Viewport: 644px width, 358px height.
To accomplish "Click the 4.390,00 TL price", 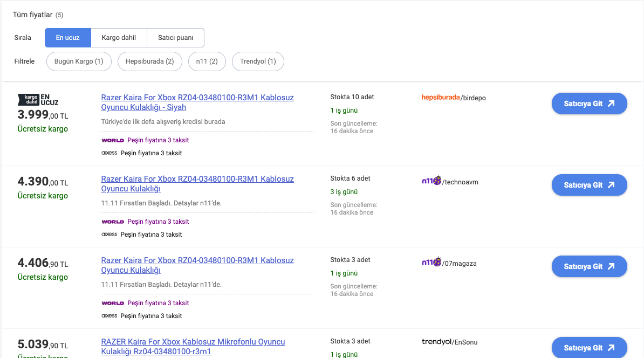I will [x=43, y=182].
